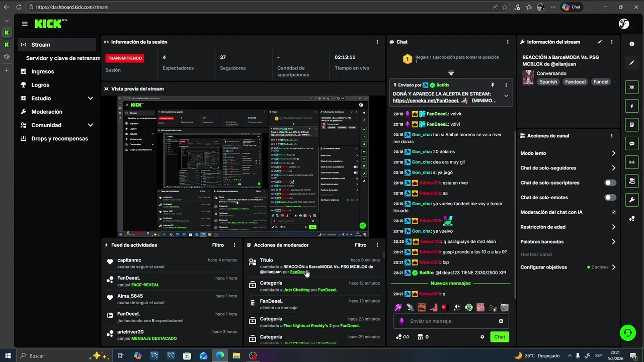Screen dimensions: 644x362
Task: Open the FanDeeeL link in the Título moderator action
Action: [299, 272]
